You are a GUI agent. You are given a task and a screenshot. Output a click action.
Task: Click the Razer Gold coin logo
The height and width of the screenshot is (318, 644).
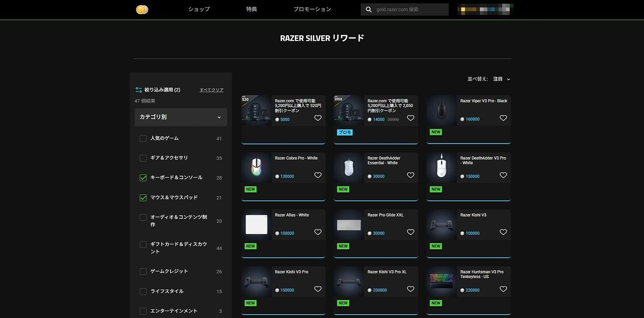pos(142,9)
